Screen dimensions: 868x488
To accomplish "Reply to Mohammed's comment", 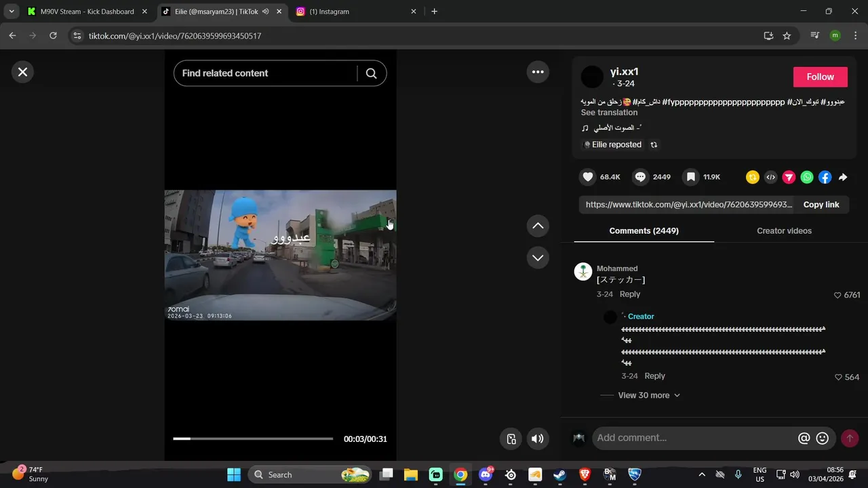I will pyautogui.click(x=629, y=294).
